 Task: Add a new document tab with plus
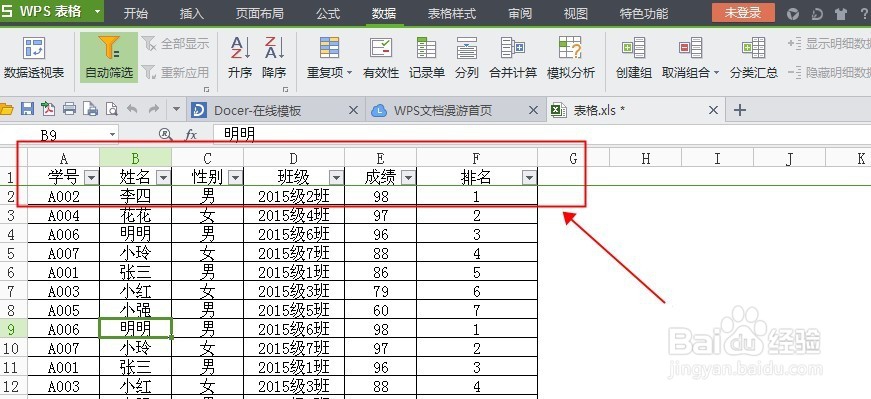(x=739, y=111)
